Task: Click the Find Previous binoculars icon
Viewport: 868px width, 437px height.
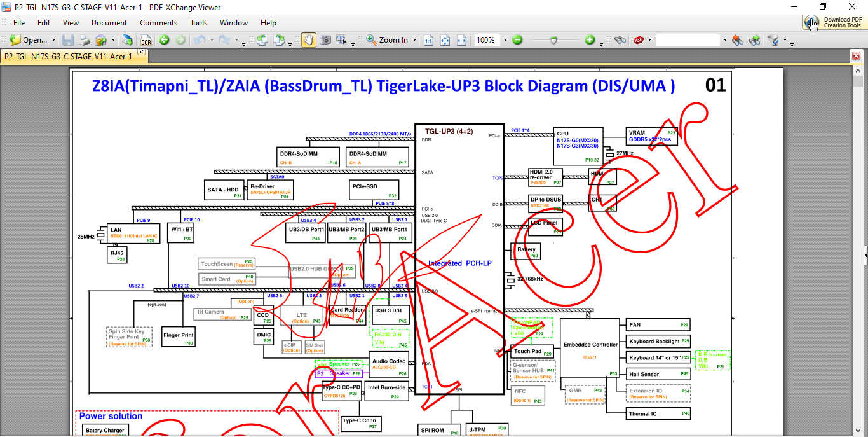Action: pos(737,40)
